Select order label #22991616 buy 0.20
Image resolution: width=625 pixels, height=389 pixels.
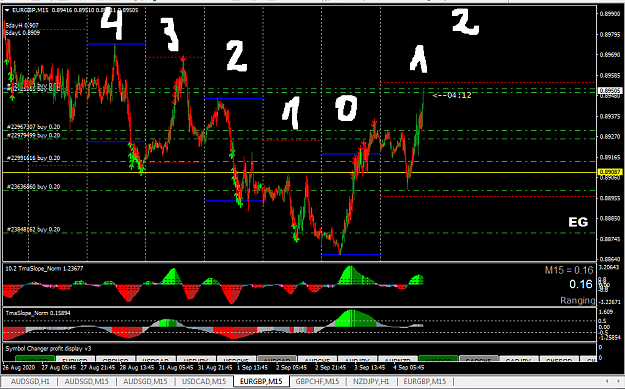tap(33, 158)
